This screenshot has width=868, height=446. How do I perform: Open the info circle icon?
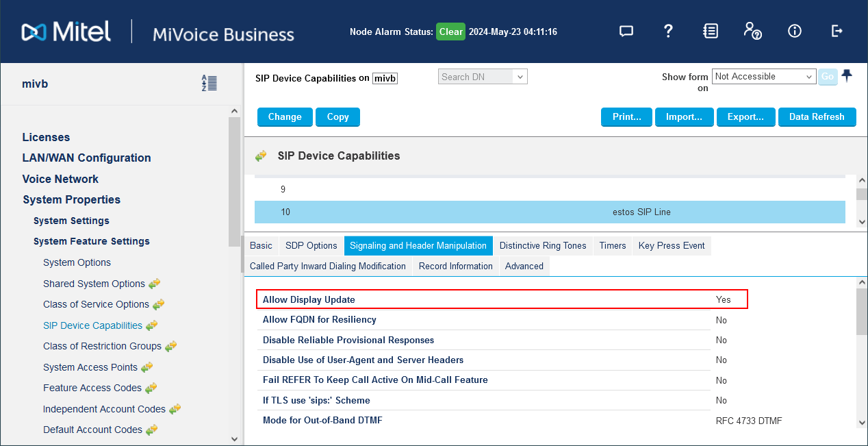click(x=794, y=32)
